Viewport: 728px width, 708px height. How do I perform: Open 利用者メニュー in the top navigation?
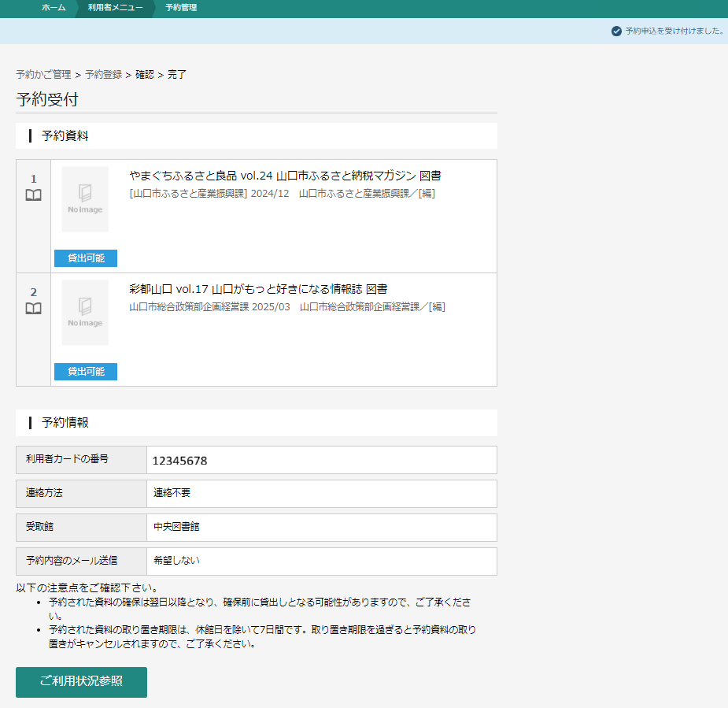(x=115, y=8)
